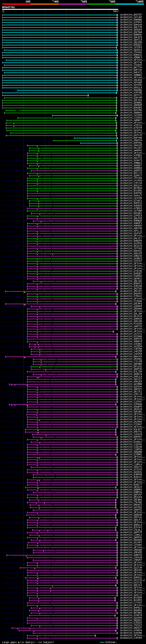Click the UniRef100_Q86JE5 label
Screen dimensions: 146x644
(x=131, y=254)
